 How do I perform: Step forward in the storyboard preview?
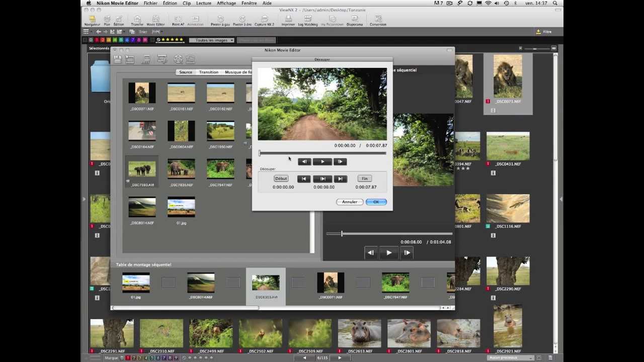coord(407,253)
